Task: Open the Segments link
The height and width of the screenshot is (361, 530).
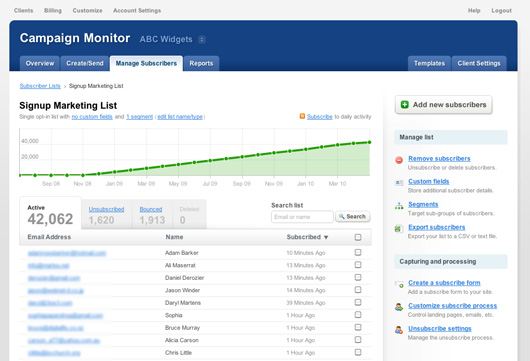Action: pos(423,204)
